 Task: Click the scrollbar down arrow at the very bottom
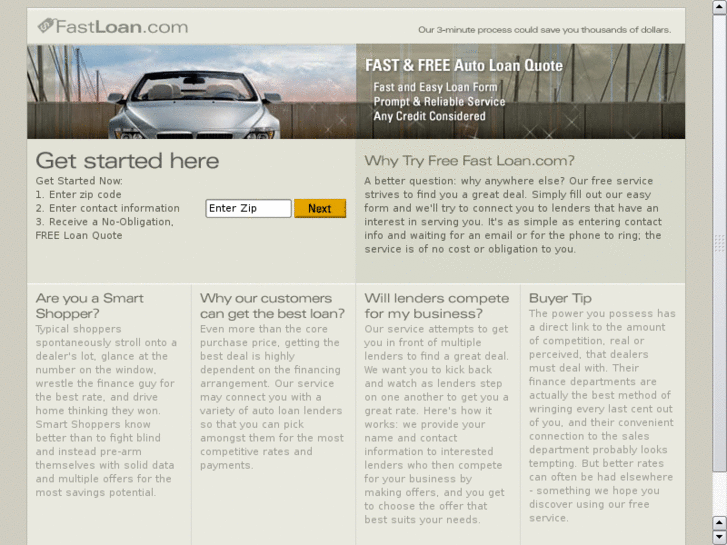click(719, 537)
